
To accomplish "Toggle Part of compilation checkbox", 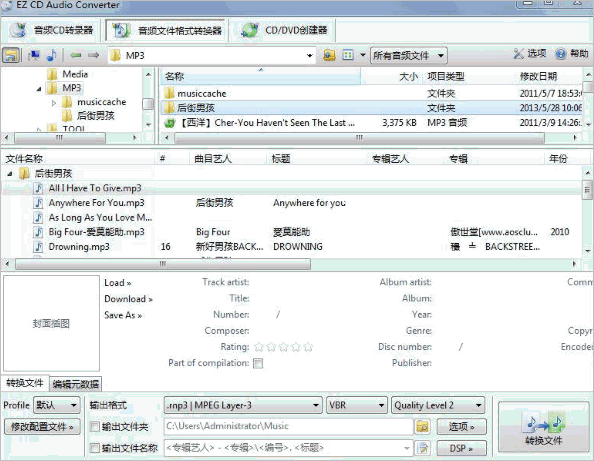I will (x=258, y=363).
